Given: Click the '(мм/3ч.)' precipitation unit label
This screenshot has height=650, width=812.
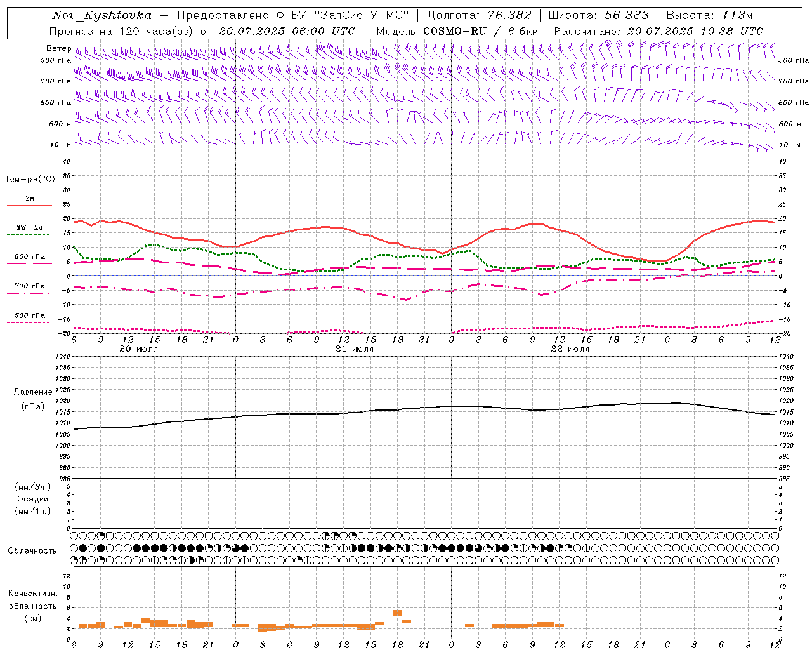Looking at the screenshot, I should point(33,487).
